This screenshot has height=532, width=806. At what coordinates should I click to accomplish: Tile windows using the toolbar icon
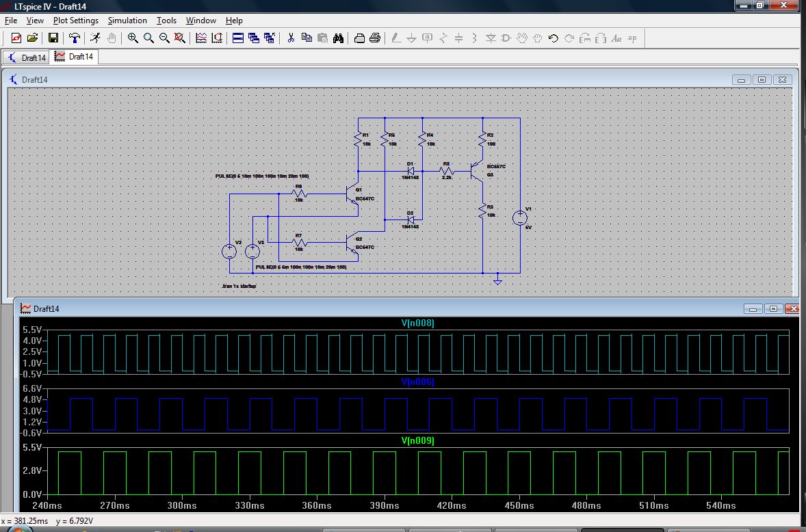(x=238, y=38)
